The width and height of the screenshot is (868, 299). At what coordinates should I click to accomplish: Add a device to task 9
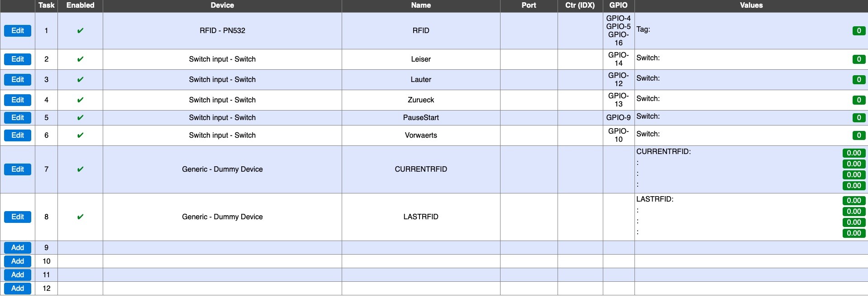[18, 248]
